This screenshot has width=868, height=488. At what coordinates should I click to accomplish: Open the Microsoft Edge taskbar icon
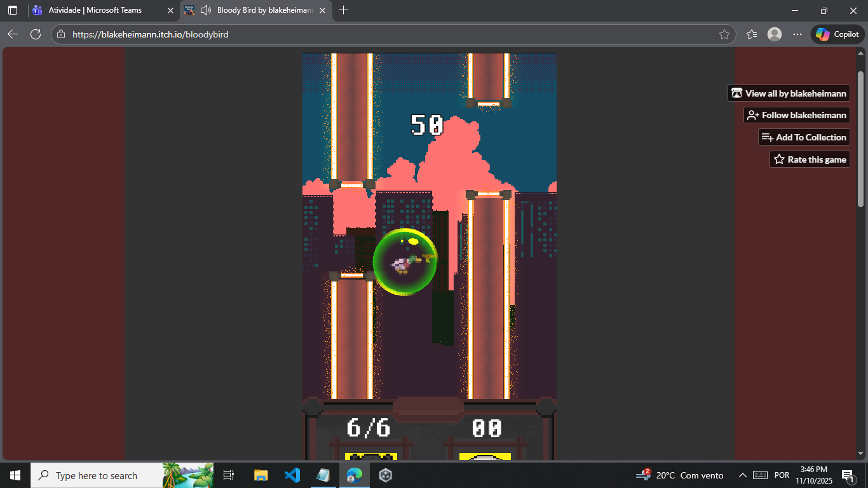click(x=354, y=475)
